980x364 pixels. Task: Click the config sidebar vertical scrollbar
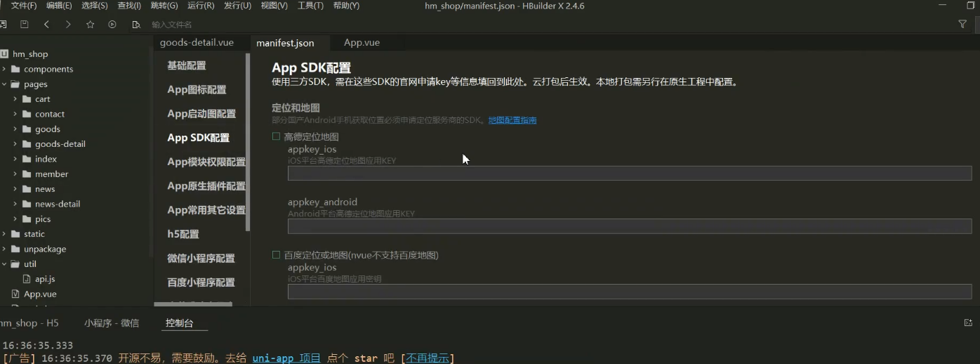(x=248, y=143)
